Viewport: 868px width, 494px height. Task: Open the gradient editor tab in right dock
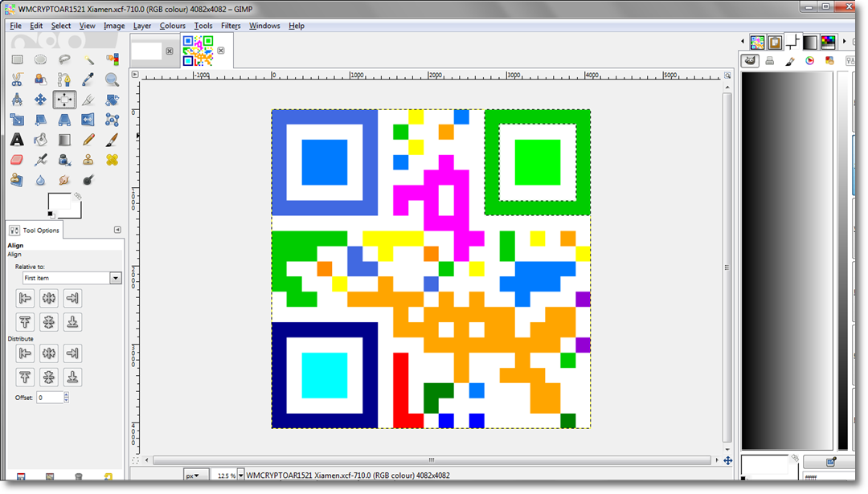pos(810,42)
